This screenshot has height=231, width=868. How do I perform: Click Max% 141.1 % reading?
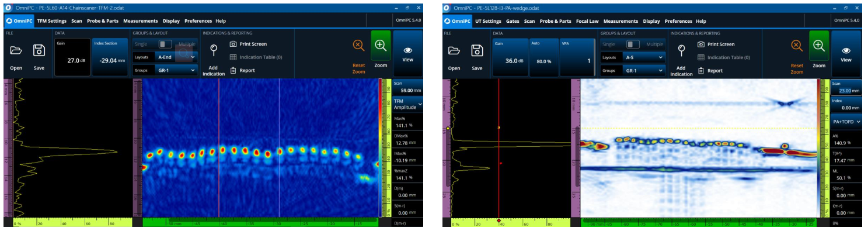[x=407, y=122]
